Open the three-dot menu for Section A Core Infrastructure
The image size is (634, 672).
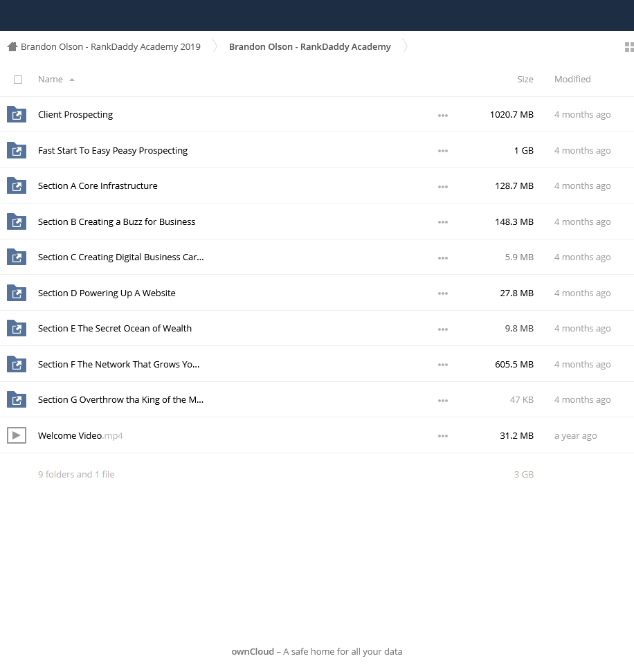click(x=443, y=187)
